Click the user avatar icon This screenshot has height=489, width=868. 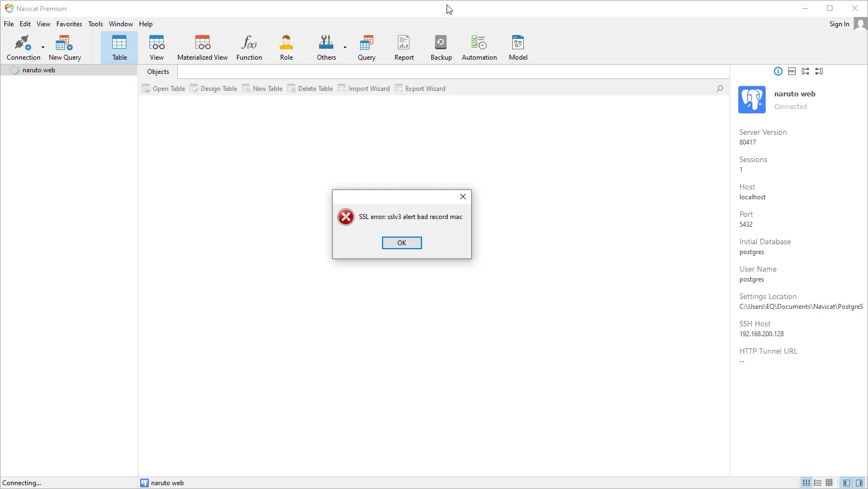coord(860,24)
